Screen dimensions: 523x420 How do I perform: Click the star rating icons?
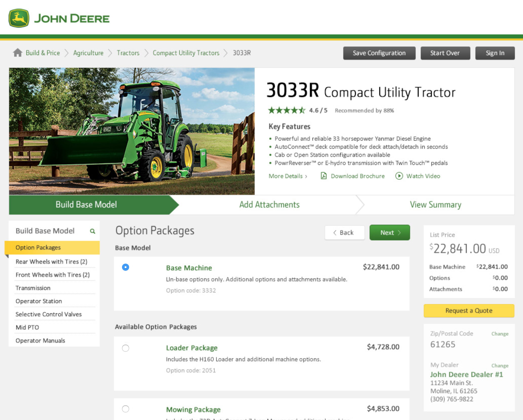[x=287, y=110]
